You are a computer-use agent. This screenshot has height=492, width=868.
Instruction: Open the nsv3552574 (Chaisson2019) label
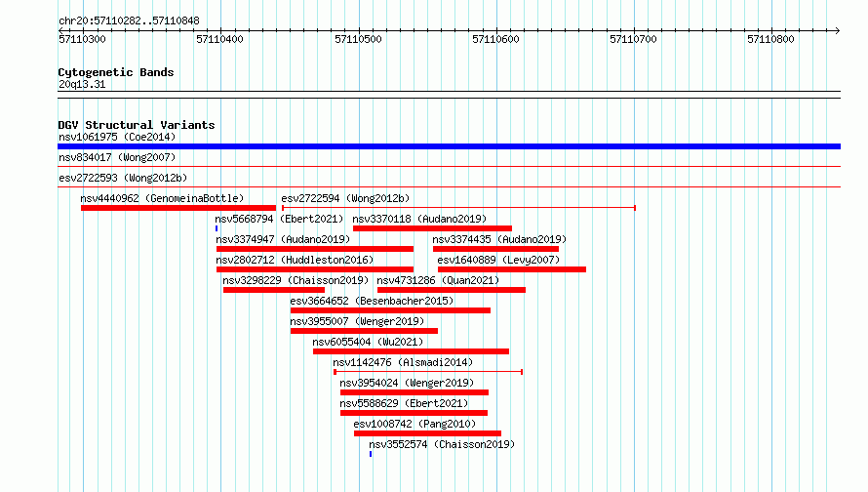coord(442,444)
